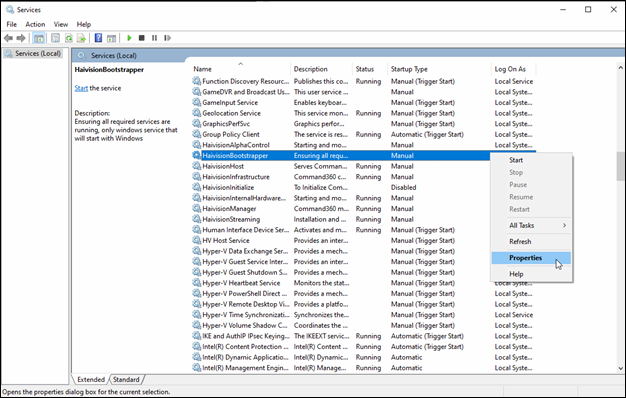Image resolution: width=626 pixels, height=398 pixels.
Task: Expand the All Tasks submenu arrow
Action: click(564, 225)
